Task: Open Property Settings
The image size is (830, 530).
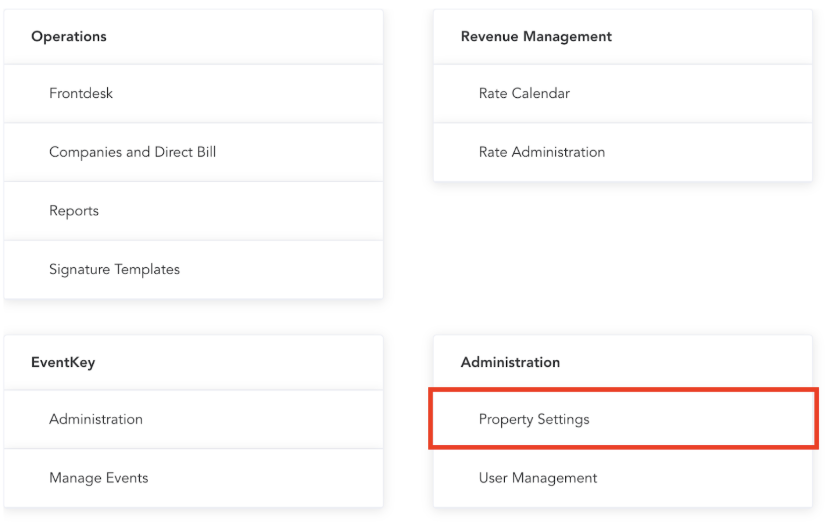Action: coord(534,419)
